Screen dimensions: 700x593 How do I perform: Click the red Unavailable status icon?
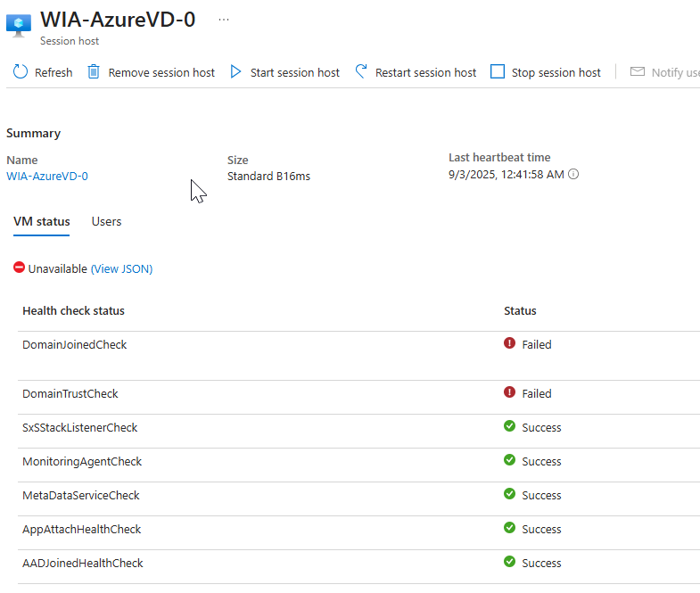19,267
